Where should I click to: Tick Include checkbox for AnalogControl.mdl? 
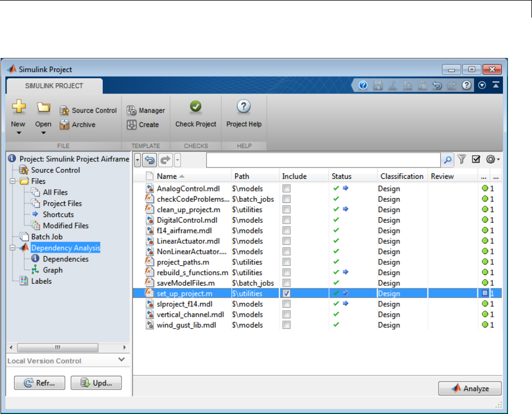pos(287,188)
